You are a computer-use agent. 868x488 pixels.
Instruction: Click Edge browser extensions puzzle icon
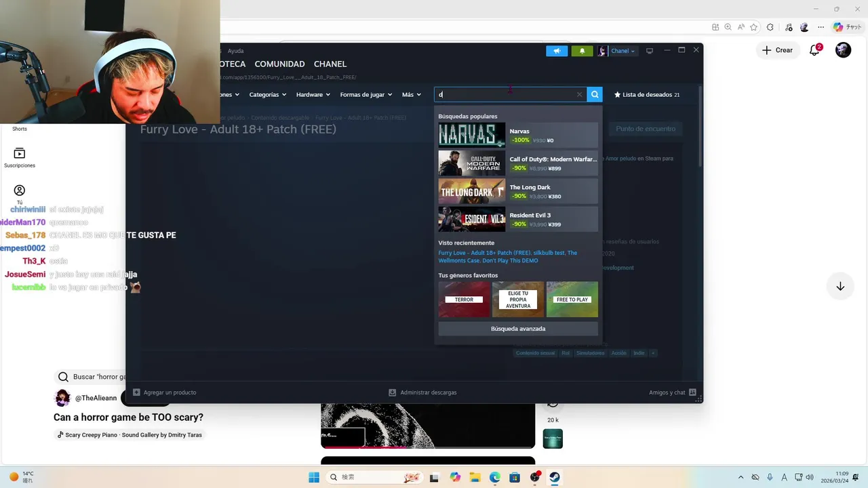[770, 27]
